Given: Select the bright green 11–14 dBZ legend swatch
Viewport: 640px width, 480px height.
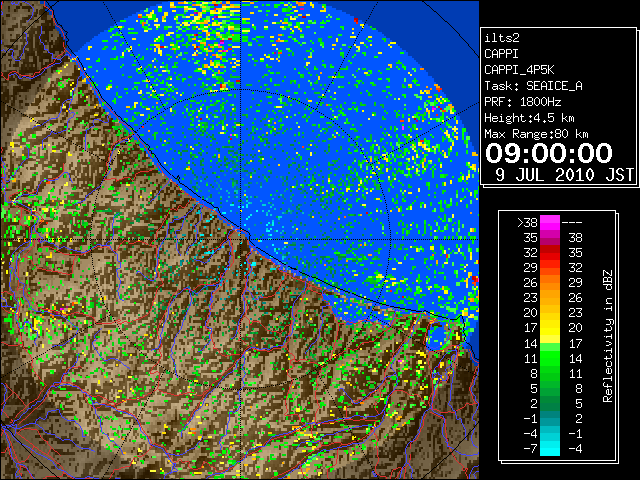Looking at the screenshot, I should point(550,358).
